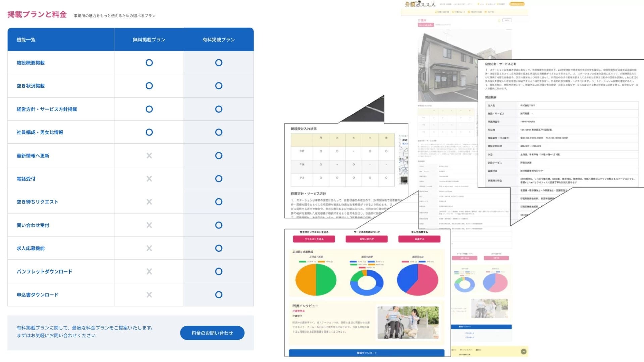Click free plan X for 最新情報へ更新

point(149,156)
